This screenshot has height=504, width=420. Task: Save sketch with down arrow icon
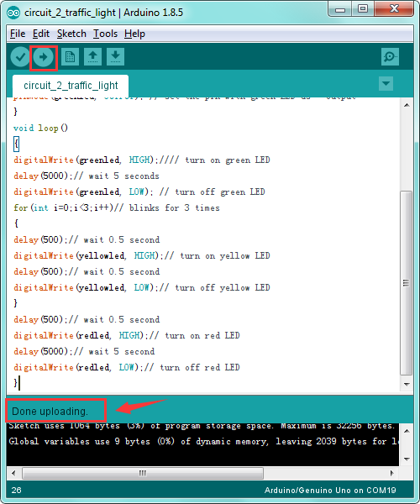click(115, 57)
